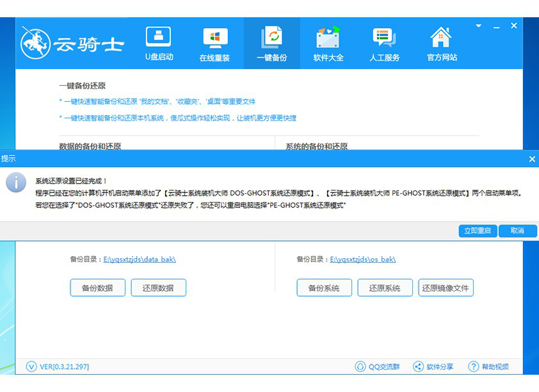Screen dimensions: 539x392
Task: Click the info icon in the dialog
Action: (x=16, y=182)
